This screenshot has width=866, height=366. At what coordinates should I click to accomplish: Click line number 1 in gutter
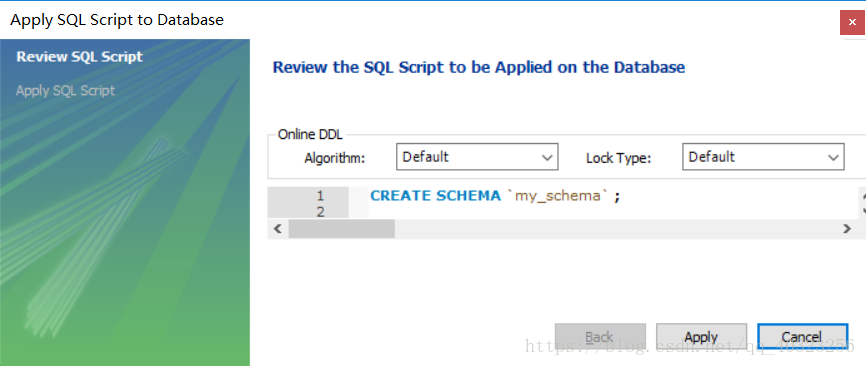pos(320,195)
